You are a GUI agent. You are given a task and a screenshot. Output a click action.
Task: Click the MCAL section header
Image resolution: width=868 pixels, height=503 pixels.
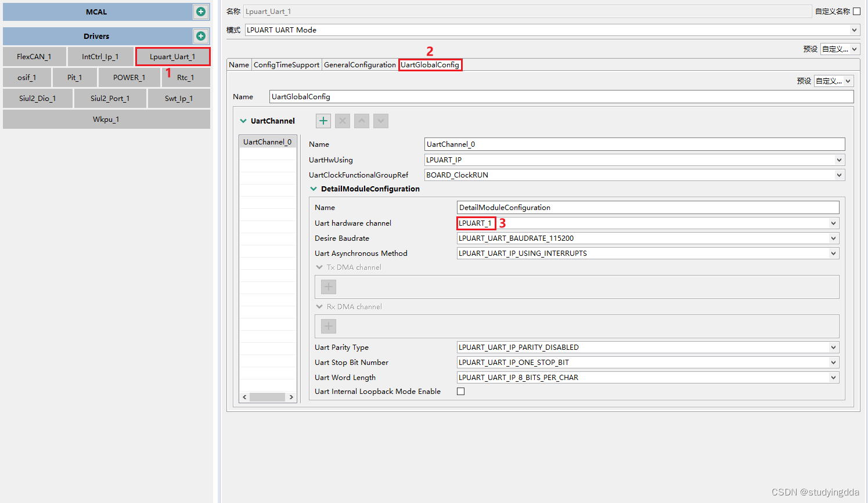[x=96, y=12]
